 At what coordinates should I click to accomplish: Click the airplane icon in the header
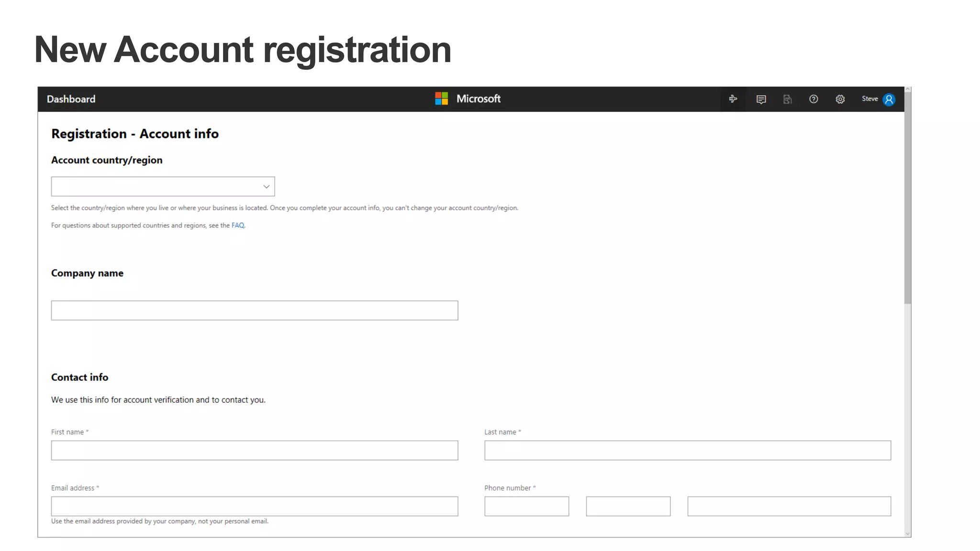click(733, 99)
